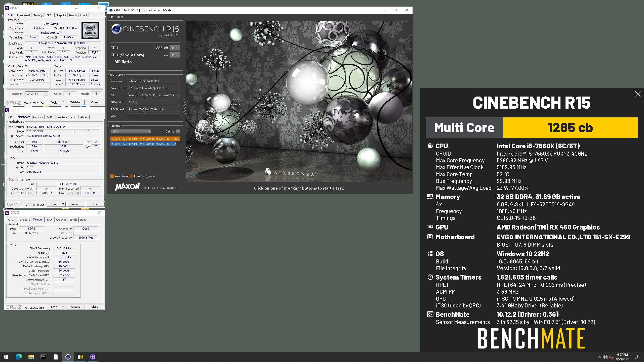Switch to Cinebench taskbar icon
The width and height of the screenshot is (644, 362).
point(68,357)
